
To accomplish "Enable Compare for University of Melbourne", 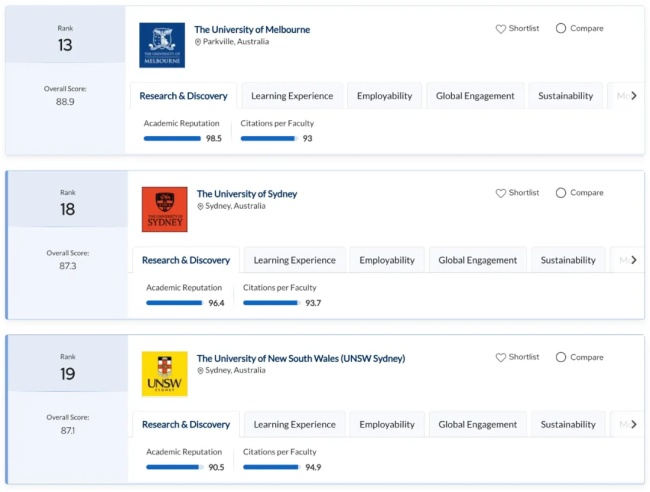I will [x=561, y=29].
